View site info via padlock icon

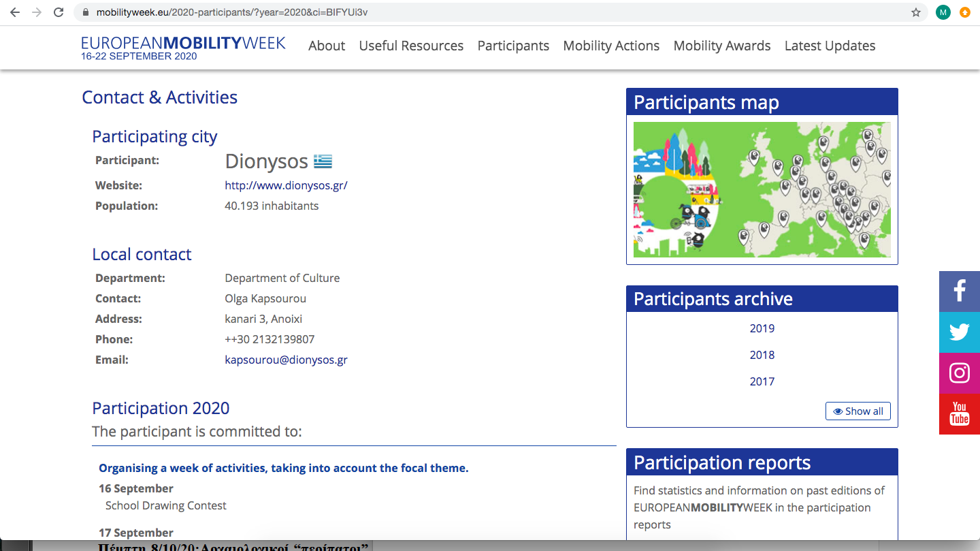pos(85,12)
